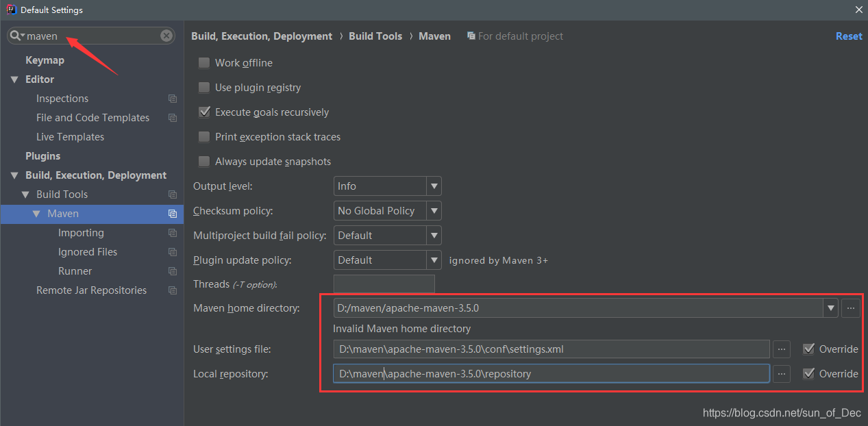Click User settings file path field
This screenshot has width=868, height=426.
point(551,349)
